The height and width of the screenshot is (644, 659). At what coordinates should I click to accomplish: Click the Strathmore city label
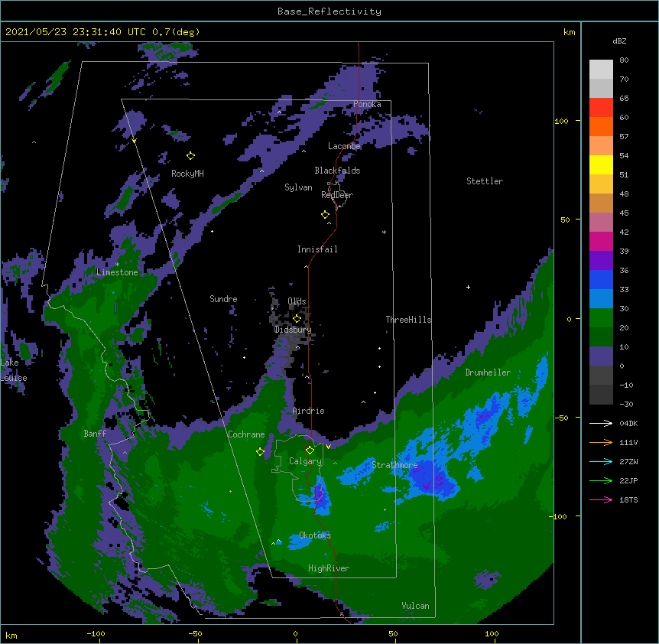(394, 465)
